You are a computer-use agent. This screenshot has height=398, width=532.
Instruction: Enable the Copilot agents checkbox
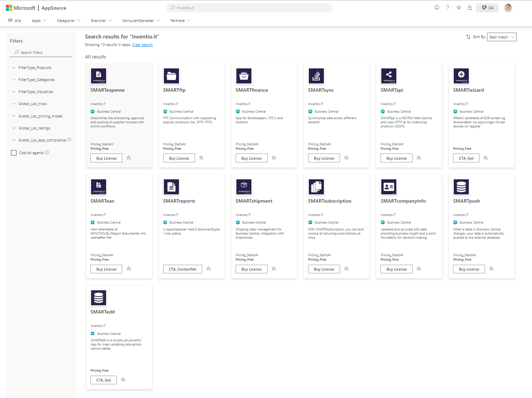coord(14,153)
